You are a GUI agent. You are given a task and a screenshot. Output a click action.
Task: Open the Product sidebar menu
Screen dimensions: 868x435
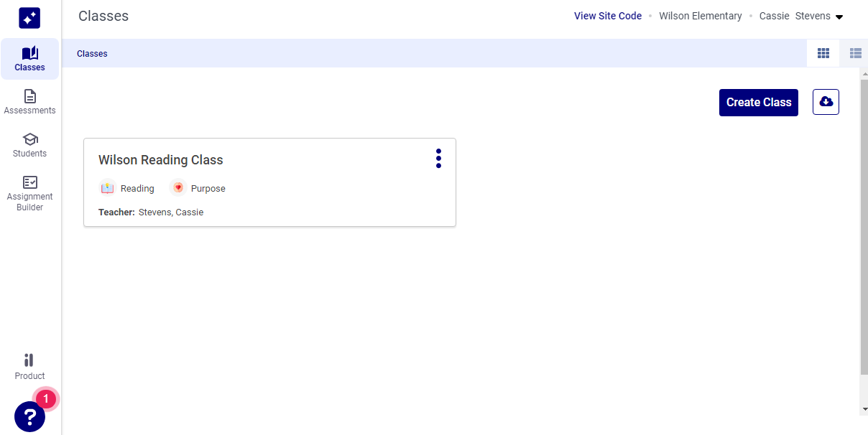point(29,367)
